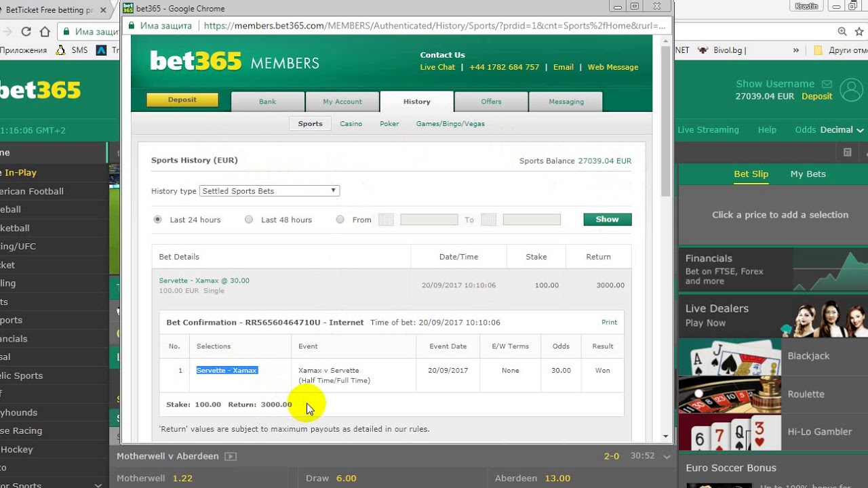Switch to the Bet Slip tab

click(751, 174)
